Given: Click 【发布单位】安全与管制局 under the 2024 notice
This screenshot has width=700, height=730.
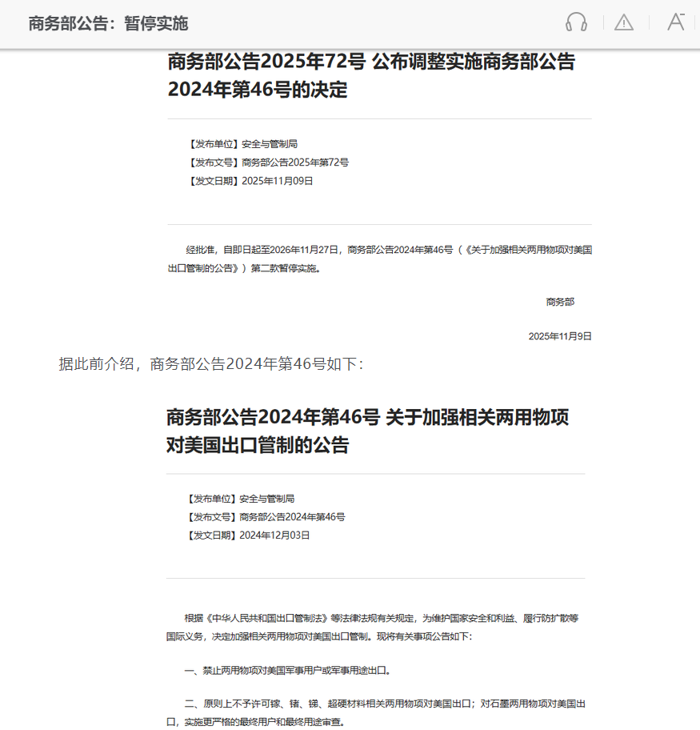Looking at the screenshot, I should tap(240, 499).
